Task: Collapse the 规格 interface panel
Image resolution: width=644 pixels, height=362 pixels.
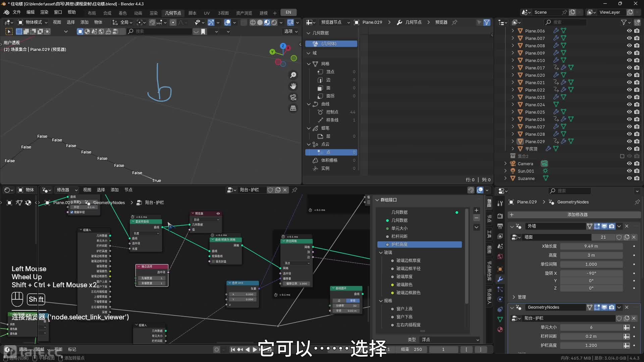Action: [x=381, y=301]
